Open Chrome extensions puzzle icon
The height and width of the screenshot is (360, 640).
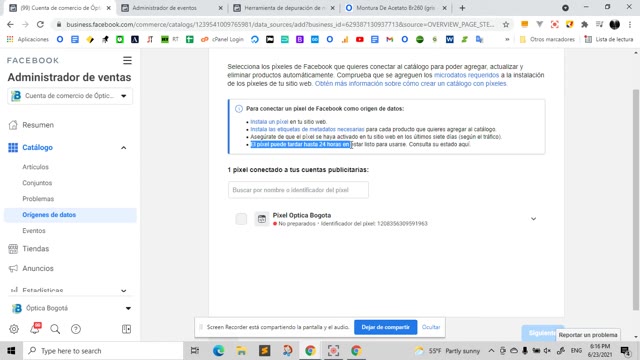(584, 24)
